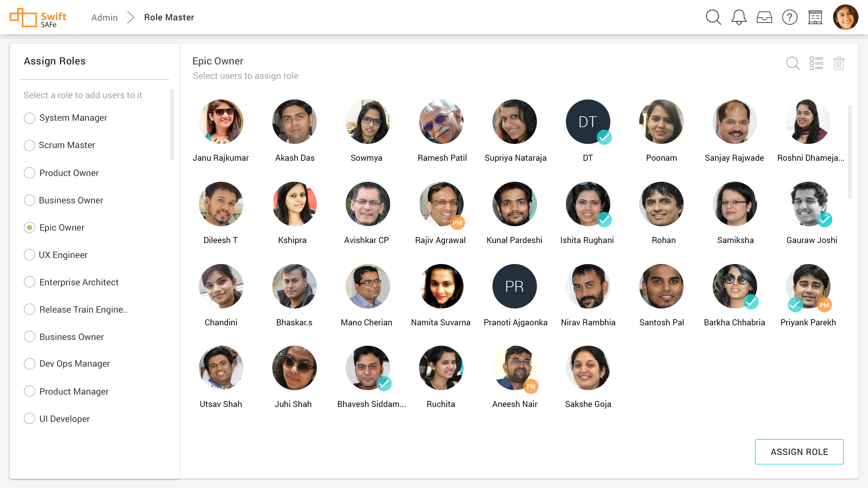Open the inbox tray icon
The image size is (868, 488).
(764, 17)
